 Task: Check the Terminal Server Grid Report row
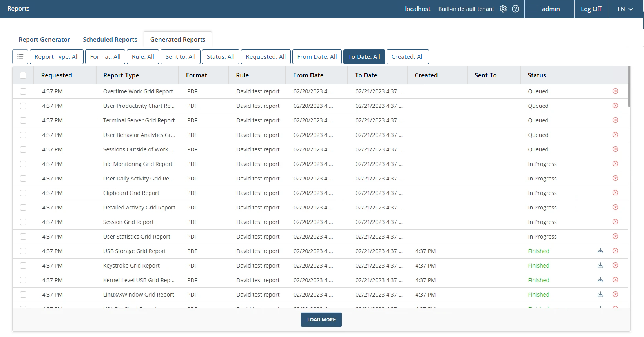23,120
